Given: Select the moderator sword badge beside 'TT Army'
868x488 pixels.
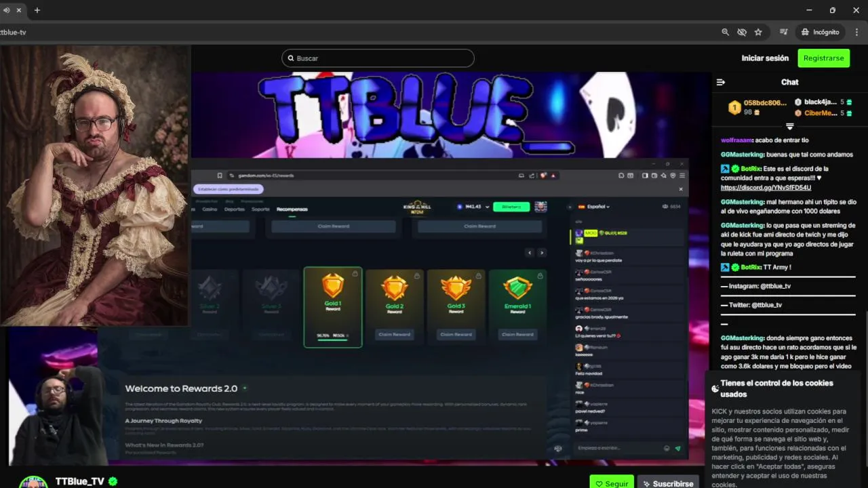Looking at the screenshot, I should (x=725, y=268).
